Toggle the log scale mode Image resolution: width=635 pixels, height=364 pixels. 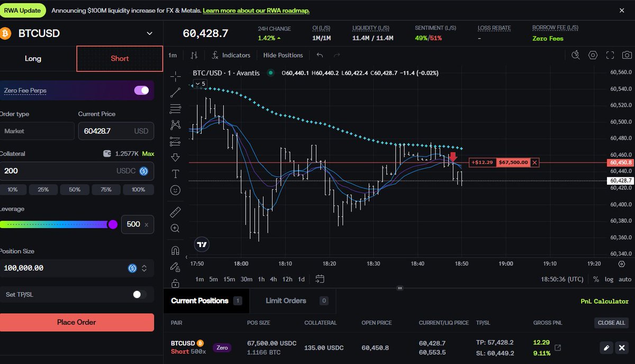pyautogui.click(x=609, y=279)
